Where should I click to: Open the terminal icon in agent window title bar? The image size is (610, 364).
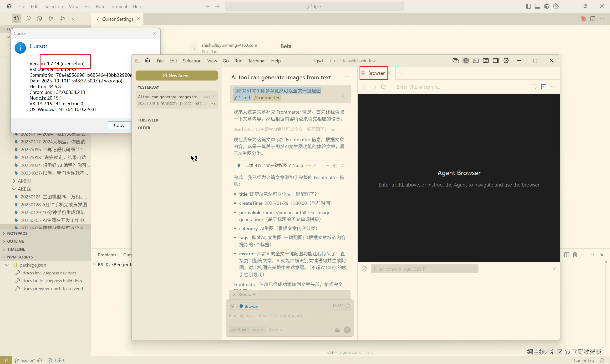[x=476, y=61]
